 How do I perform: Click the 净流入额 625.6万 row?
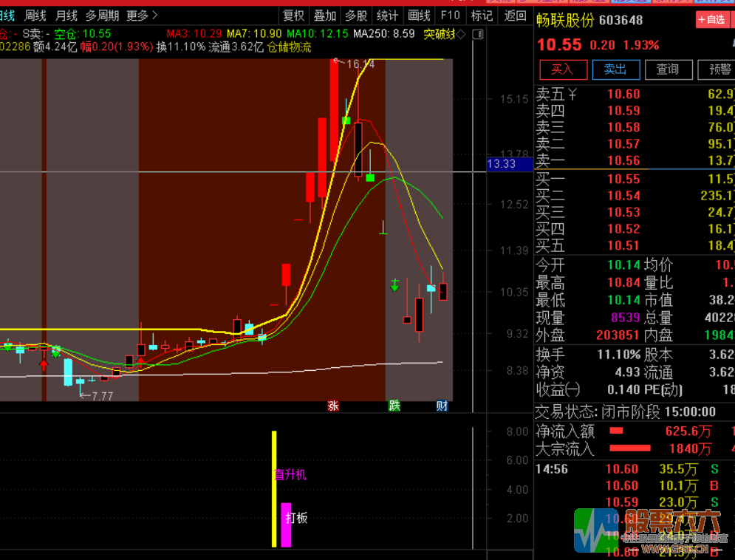635,431
